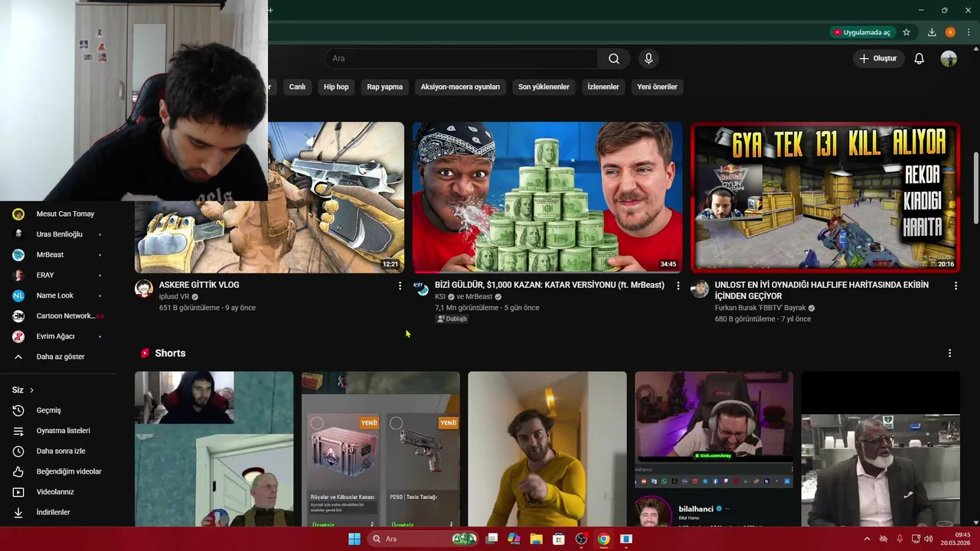Screen dimensions: 980x551
Task: Open the bilalhanci Short thumbnail
Action: click(x=714, y=449)
